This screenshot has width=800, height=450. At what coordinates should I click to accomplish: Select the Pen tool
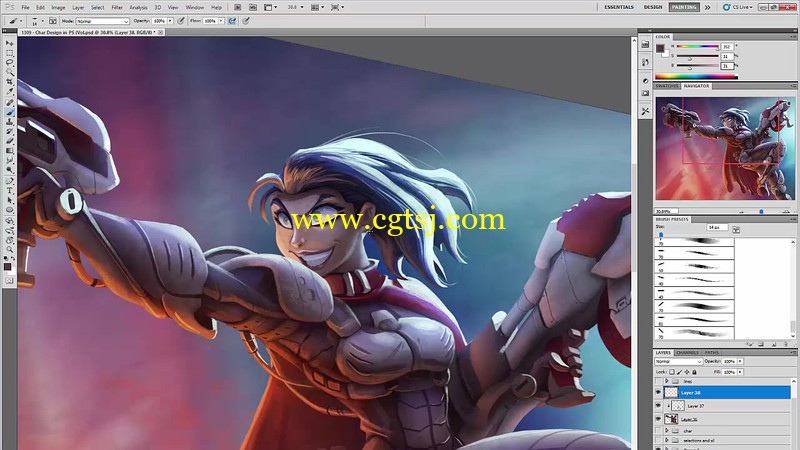pyautogui.click(x=9, y=181)
